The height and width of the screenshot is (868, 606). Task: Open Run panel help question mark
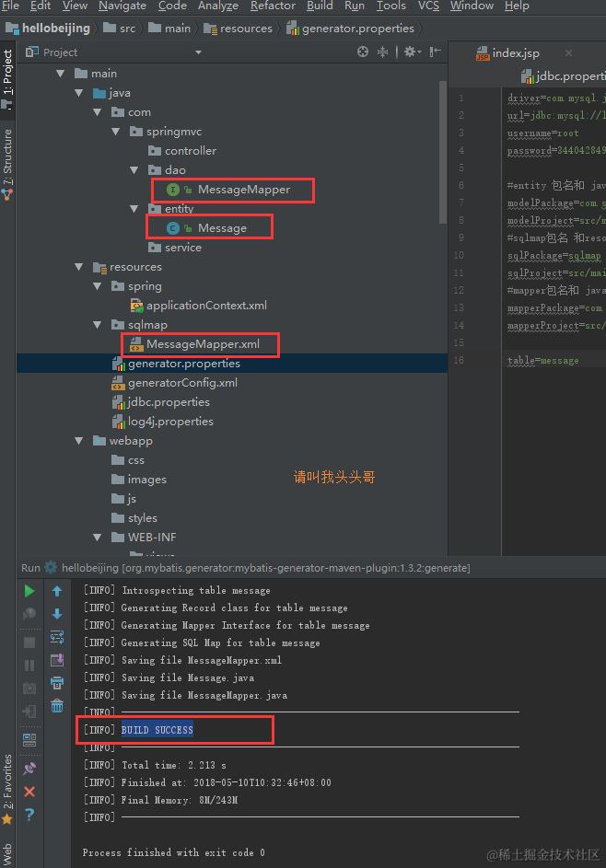29,815
